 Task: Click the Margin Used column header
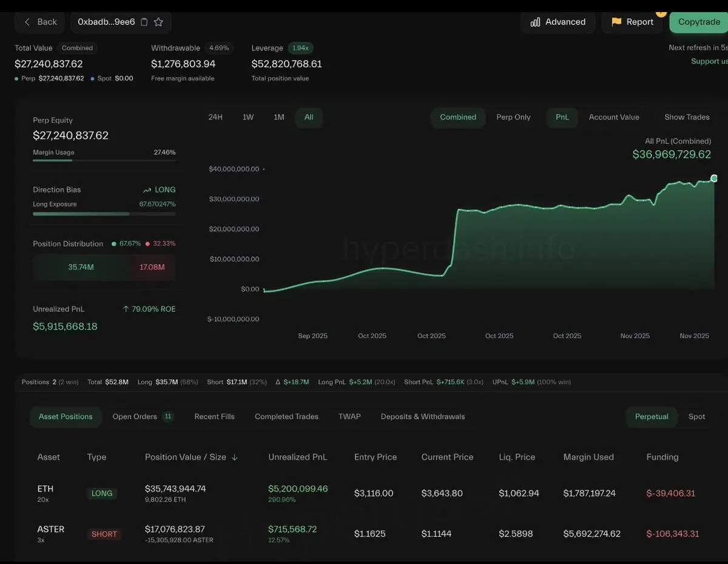(588, 457)
